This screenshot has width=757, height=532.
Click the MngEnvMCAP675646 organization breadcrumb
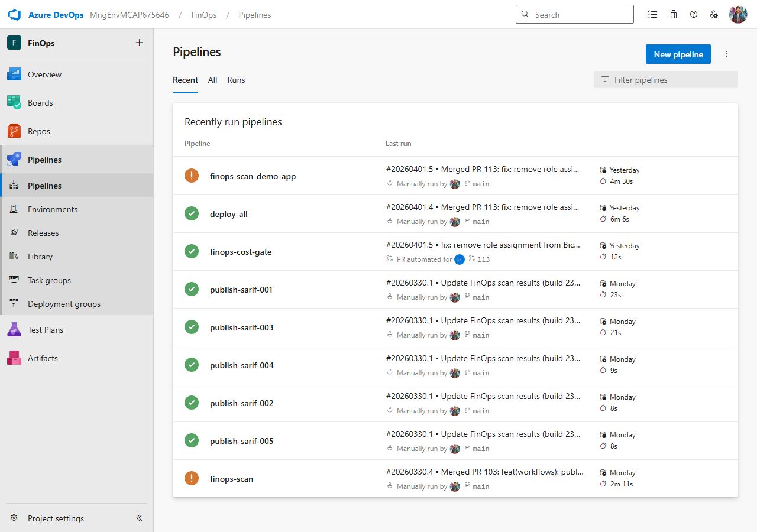coord(130,15)
